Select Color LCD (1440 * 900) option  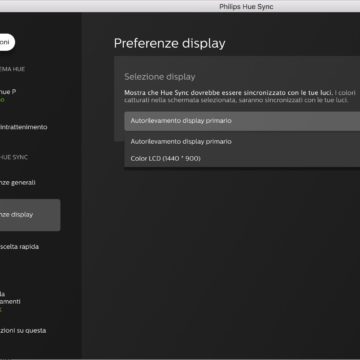[242, 159]
